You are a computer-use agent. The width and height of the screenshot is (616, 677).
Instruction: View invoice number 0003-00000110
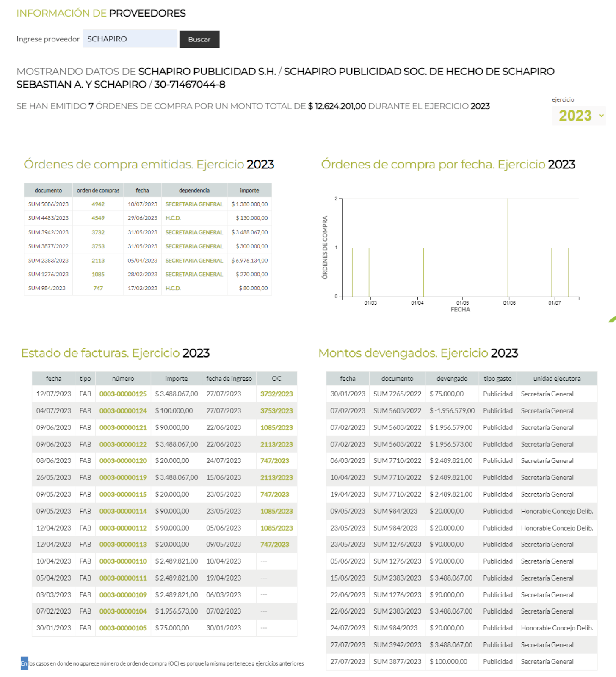123,561
